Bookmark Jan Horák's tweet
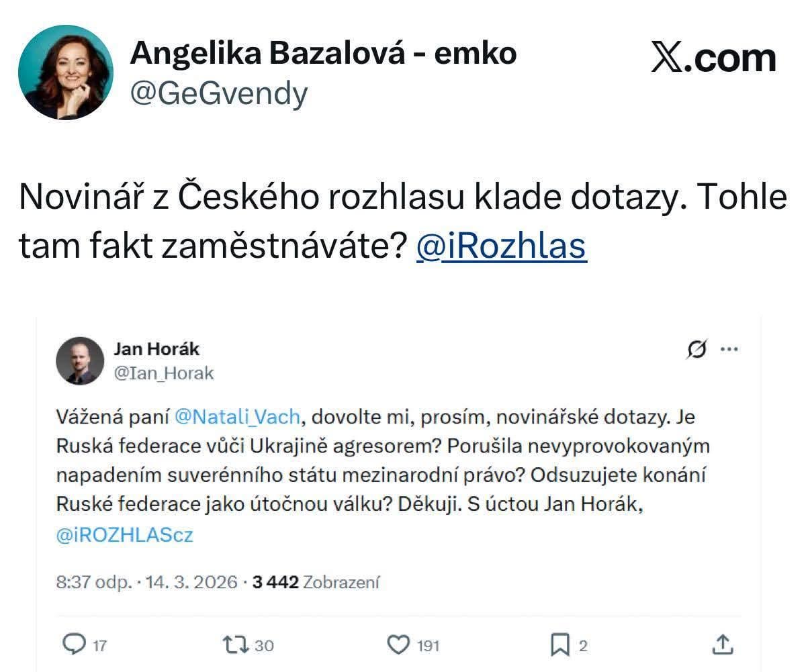Viewport: 810px width, 672px height. [559, 644]
